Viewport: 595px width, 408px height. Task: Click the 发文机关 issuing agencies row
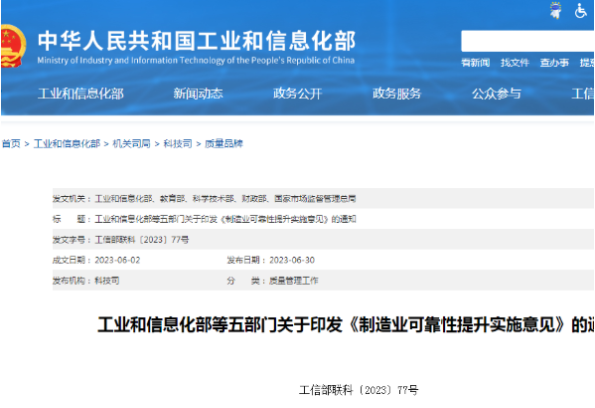(323, 198)
